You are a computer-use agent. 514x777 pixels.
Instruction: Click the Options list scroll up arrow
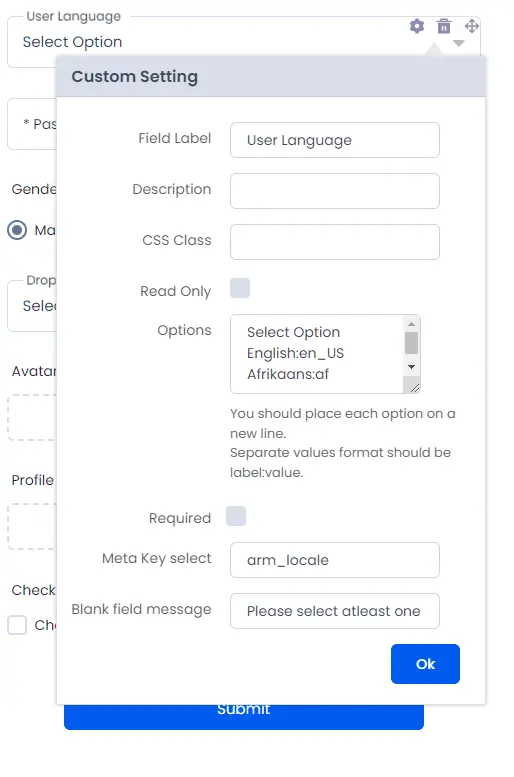click(x=411, y=324)
